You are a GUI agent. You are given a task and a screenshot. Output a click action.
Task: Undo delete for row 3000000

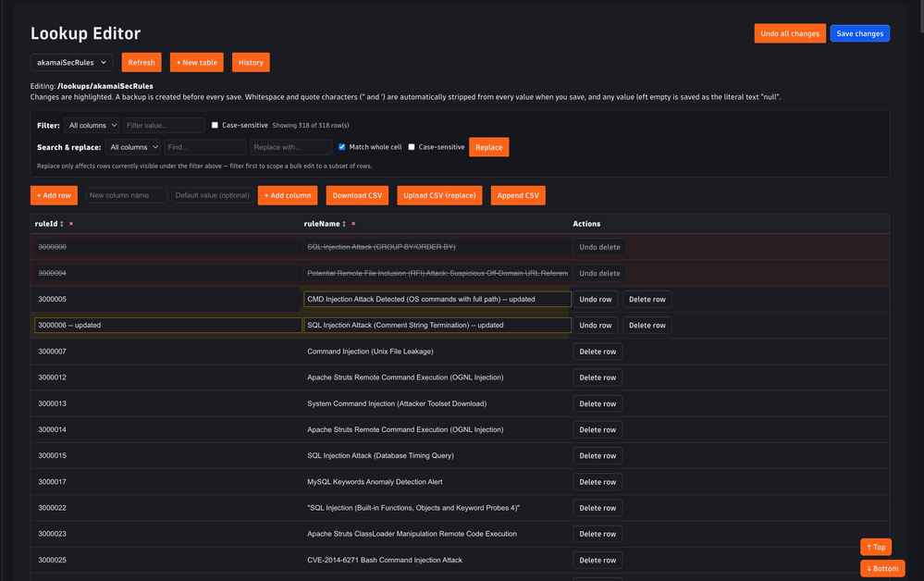(x=599, y=247)
